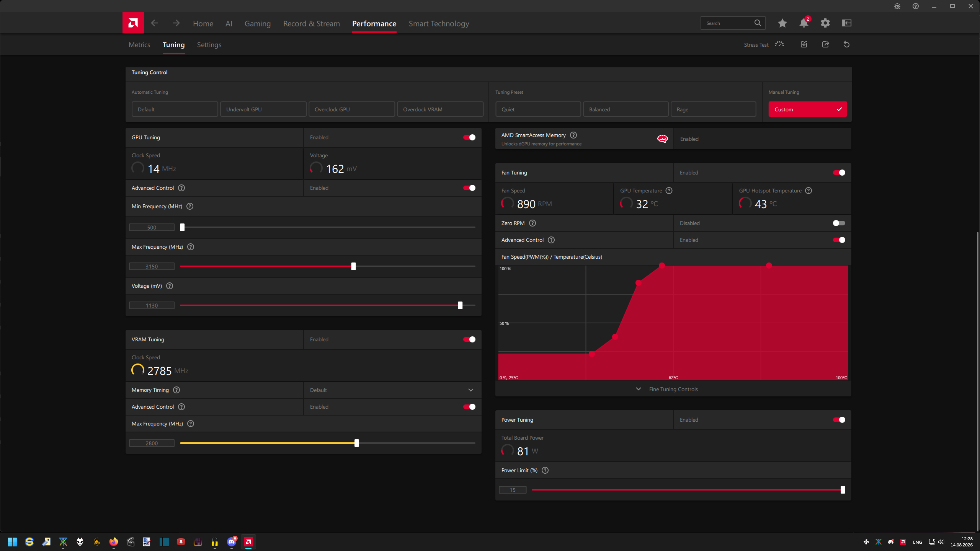Open the Smart Technology tab
This screenshot has height=551, width=980.
pyautogui.click(x=439, y=23)
